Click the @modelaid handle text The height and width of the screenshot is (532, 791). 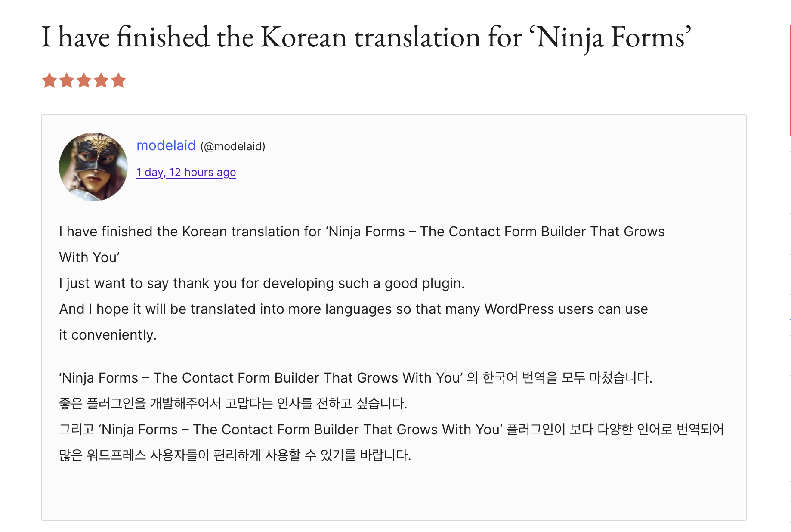[233, 147]
